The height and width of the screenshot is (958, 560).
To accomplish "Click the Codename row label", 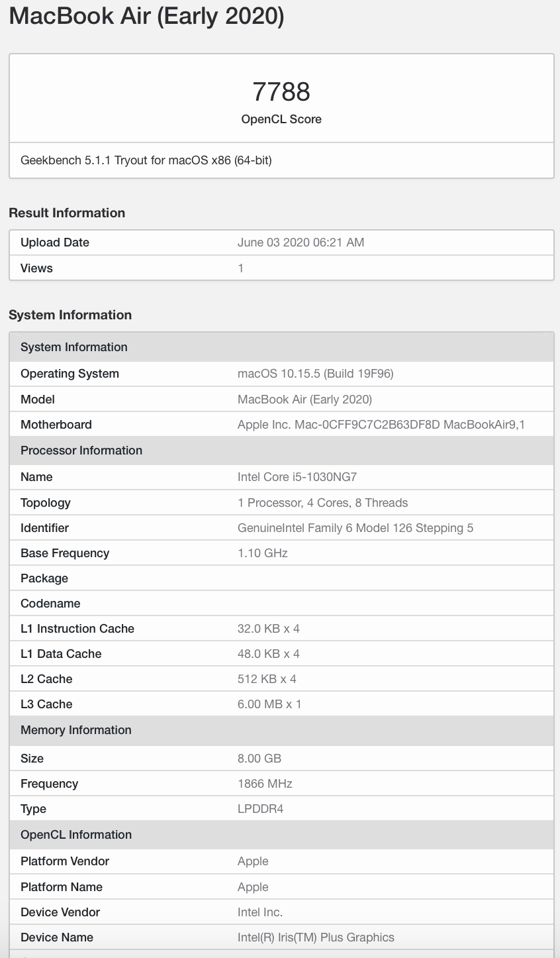I will tap(50, 604).
